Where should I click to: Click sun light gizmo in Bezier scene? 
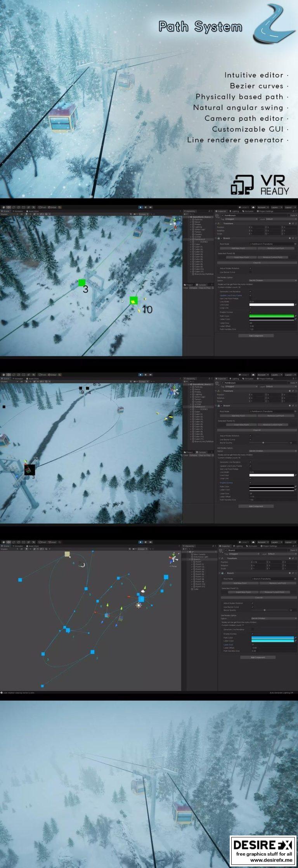coord(139,605)
